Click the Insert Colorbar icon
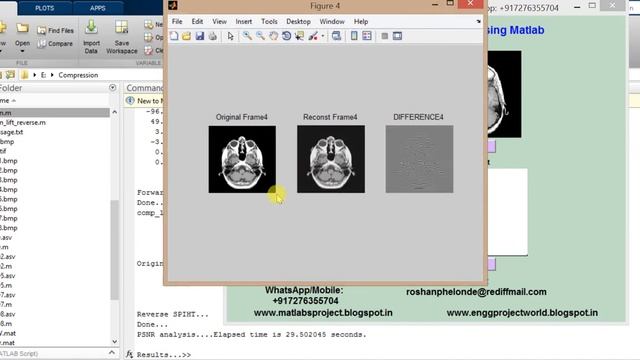 click(354, 36)
